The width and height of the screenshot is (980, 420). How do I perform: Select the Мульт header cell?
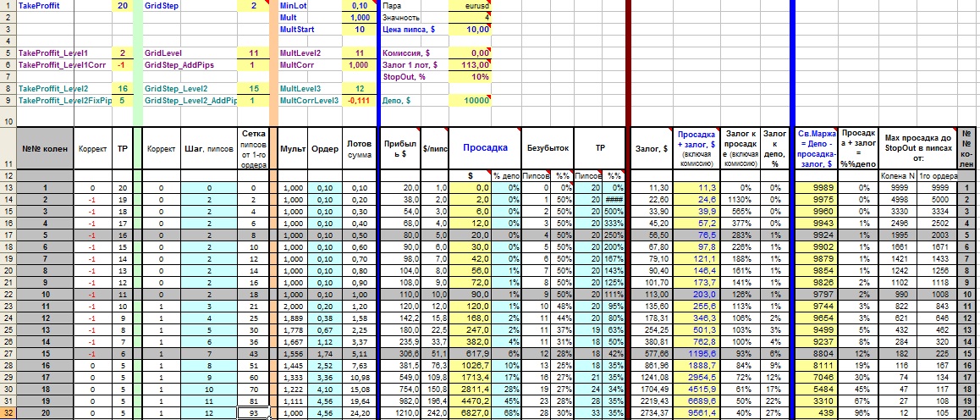293,149
